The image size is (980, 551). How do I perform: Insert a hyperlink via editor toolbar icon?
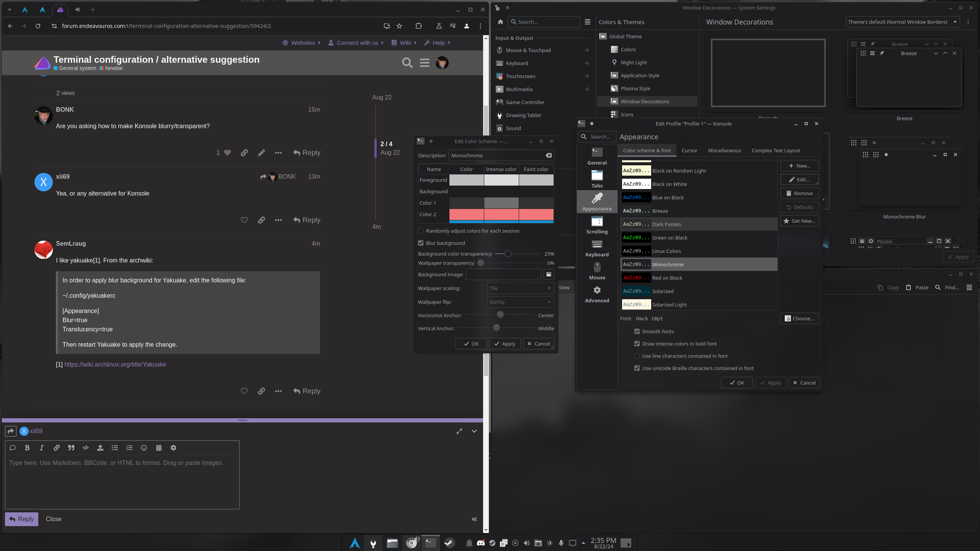[x=56, y=448]
